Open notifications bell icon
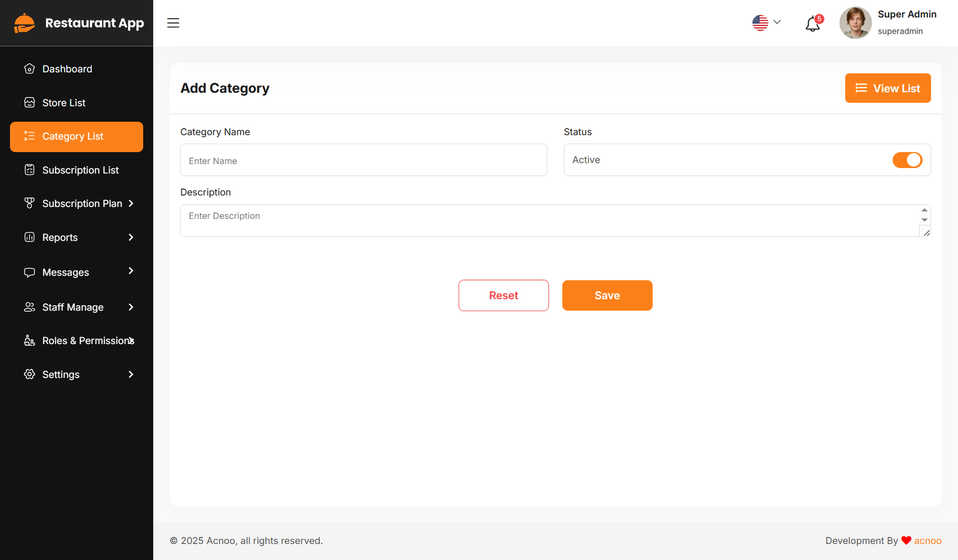This screenshot has width=958, height=560. 813,24
